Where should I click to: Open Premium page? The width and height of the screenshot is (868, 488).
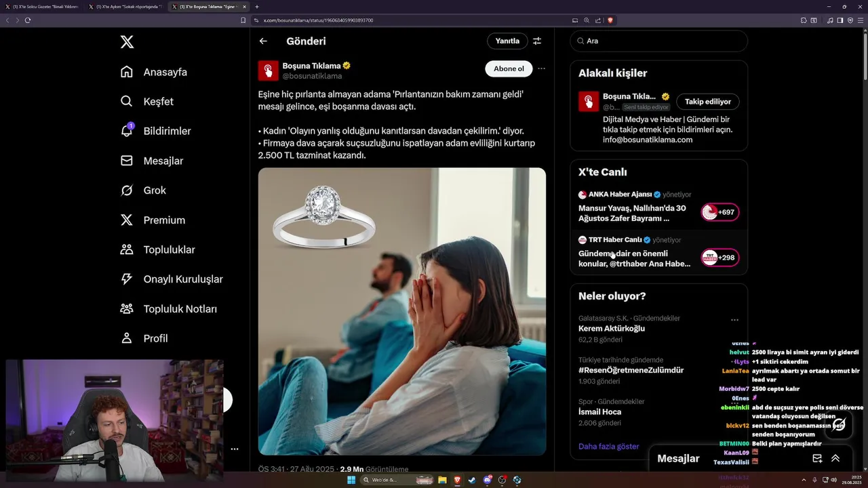[x=153, y=220]
